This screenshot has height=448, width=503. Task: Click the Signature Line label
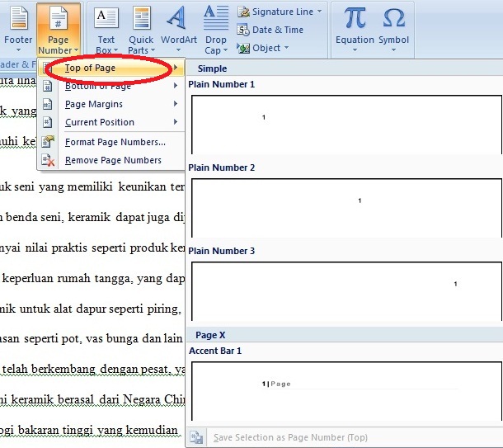tap(283, 12)
